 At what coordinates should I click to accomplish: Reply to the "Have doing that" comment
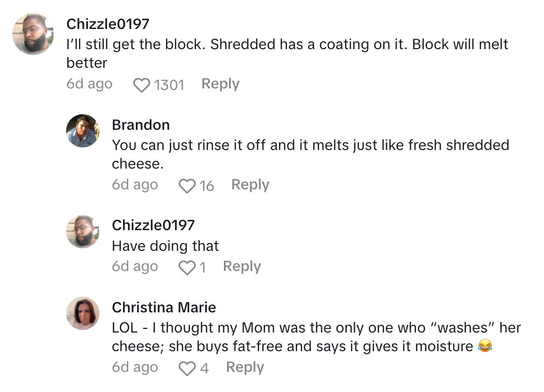click(x=242, y=266)
